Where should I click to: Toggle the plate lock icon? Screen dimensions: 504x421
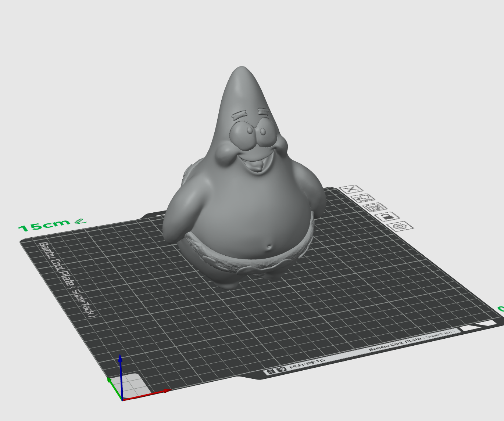coord(387,216)
